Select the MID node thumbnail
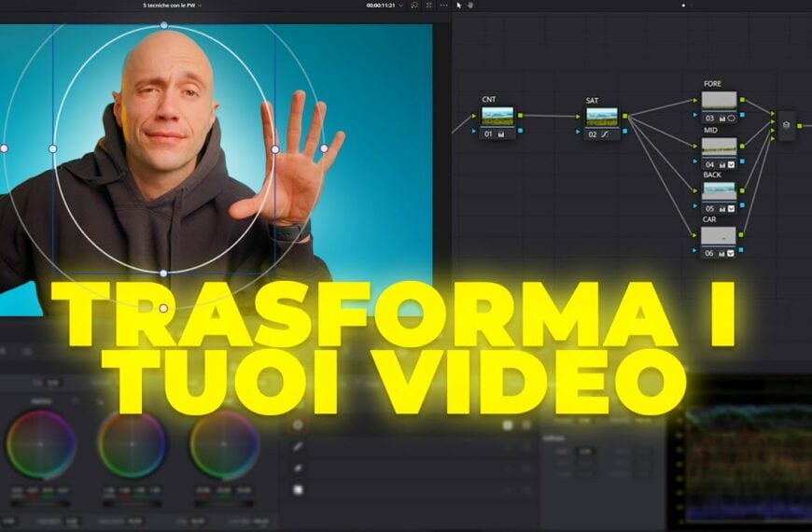Image resolution: width=812 pixels, height=532 pixels. pyautogui.click(x=719, y=147)
